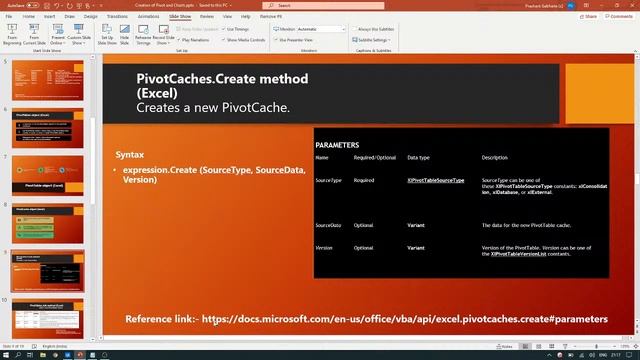Image resolution: width=640 pixels, height=360 pixels.
Task: Toggle Always Use Subtitles checkbox
Action: pyautogui.click(x=373, y=29)
